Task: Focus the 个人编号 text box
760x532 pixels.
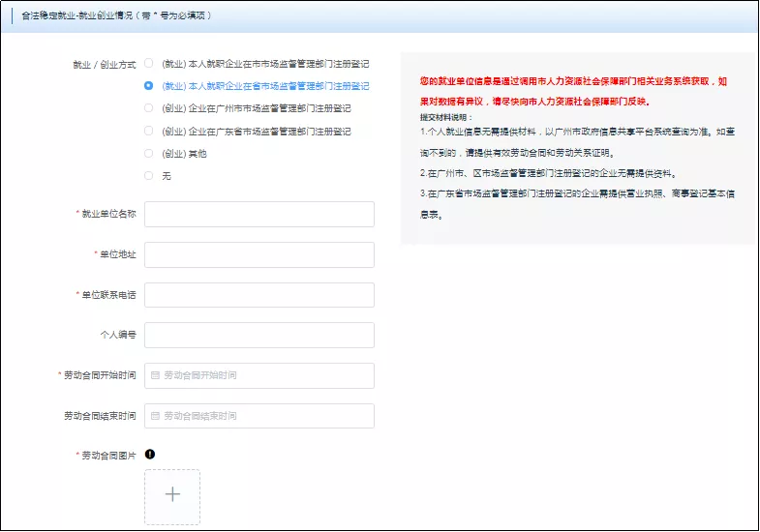Action: (x=259, y=335)
